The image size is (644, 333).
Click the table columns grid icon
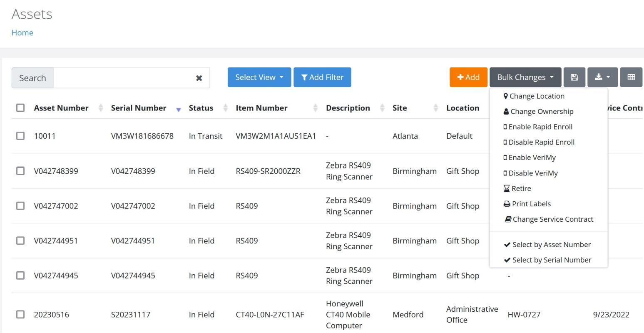pos(631,77)
